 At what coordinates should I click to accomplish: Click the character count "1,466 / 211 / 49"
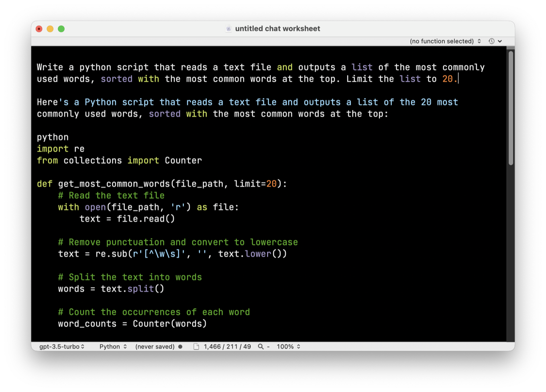tap(227, 346)
